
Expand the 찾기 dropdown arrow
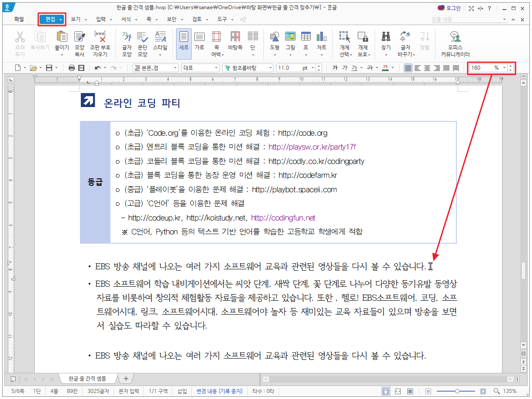tap(386, 55)
